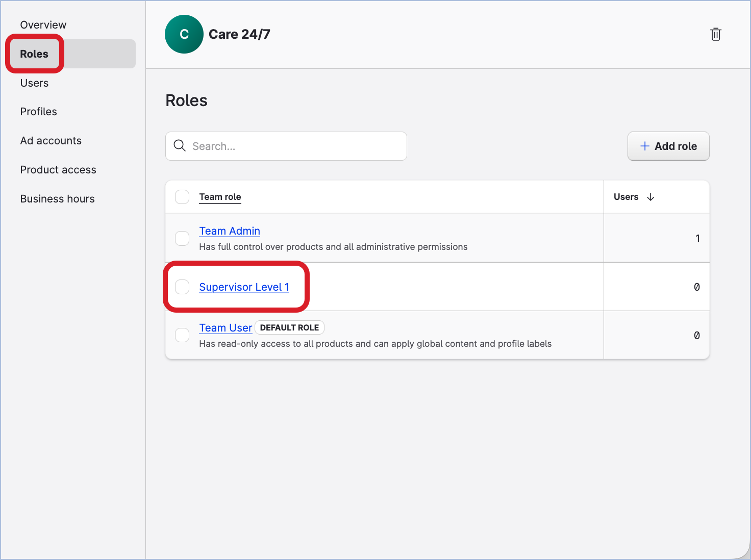The width and height of the screenshot is (751, 560).
Task: Open the Product access page
Action: click(x=58, y=170)
